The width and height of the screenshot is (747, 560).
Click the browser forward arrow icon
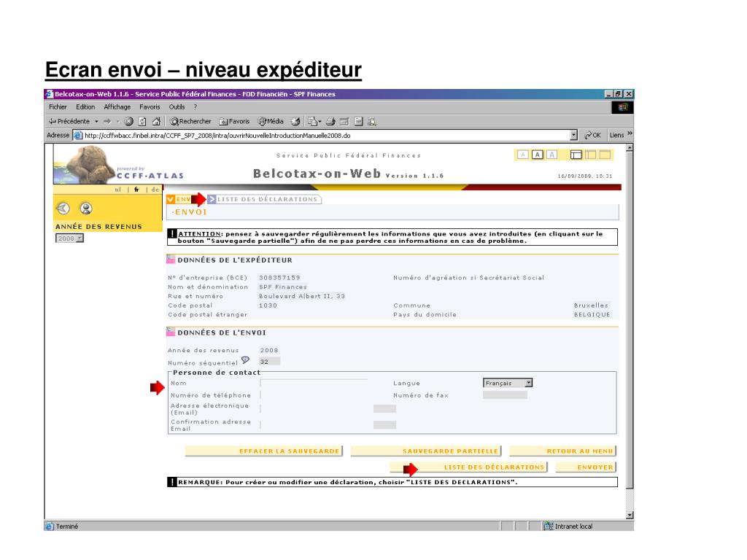pos(107,122)
